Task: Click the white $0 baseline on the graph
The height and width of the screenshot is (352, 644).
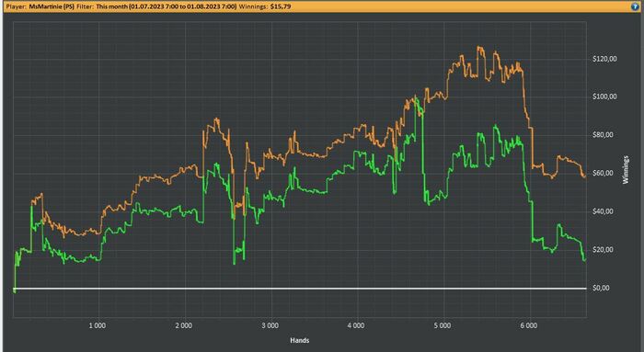Action: point(300,289)
